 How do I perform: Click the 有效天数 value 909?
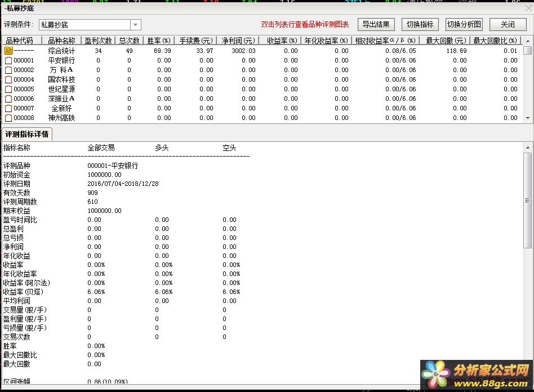(x=92, y=193)
